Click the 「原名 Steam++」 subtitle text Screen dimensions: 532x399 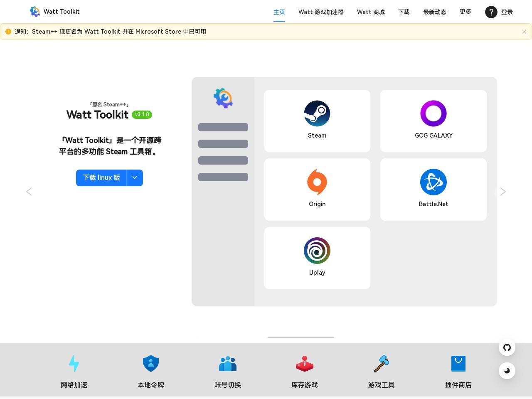coord(109,105)
